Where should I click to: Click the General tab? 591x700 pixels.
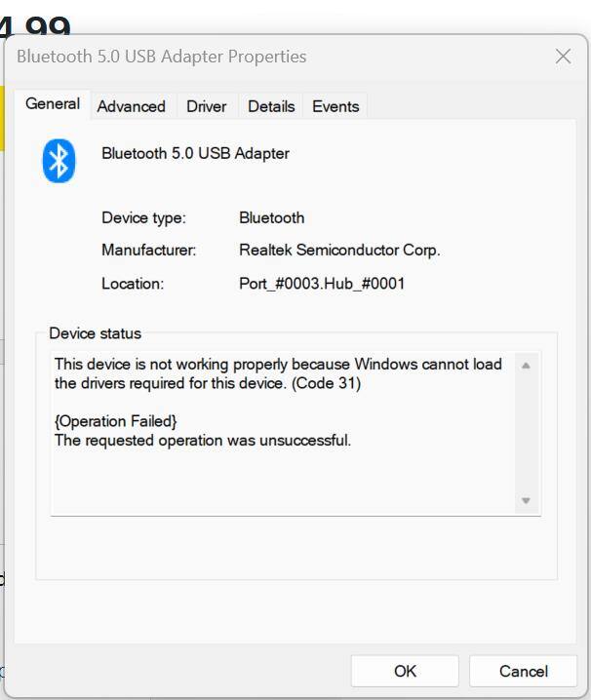click(53, 104)
